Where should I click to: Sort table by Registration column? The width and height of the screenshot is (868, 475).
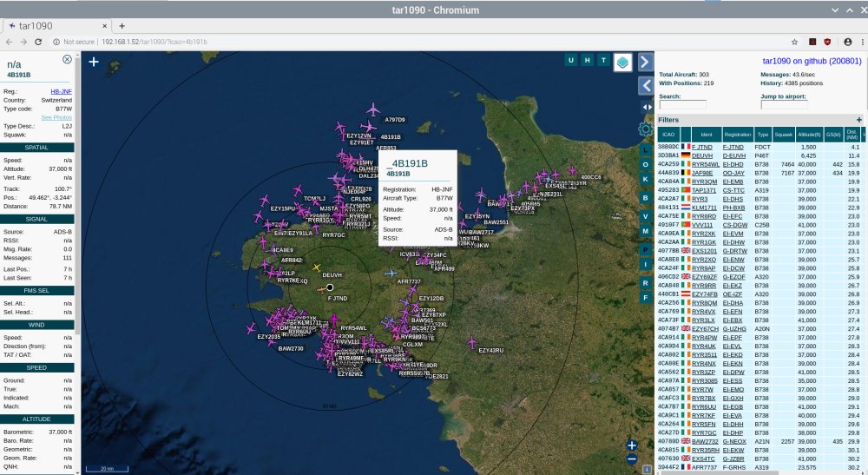coord(737,135)
